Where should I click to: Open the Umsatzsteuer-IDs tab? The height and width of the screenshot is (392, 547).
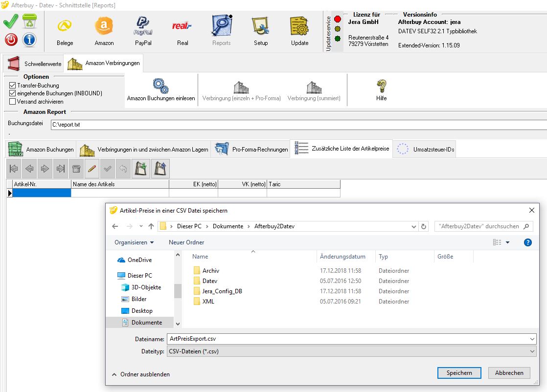(x=425, y=149)
